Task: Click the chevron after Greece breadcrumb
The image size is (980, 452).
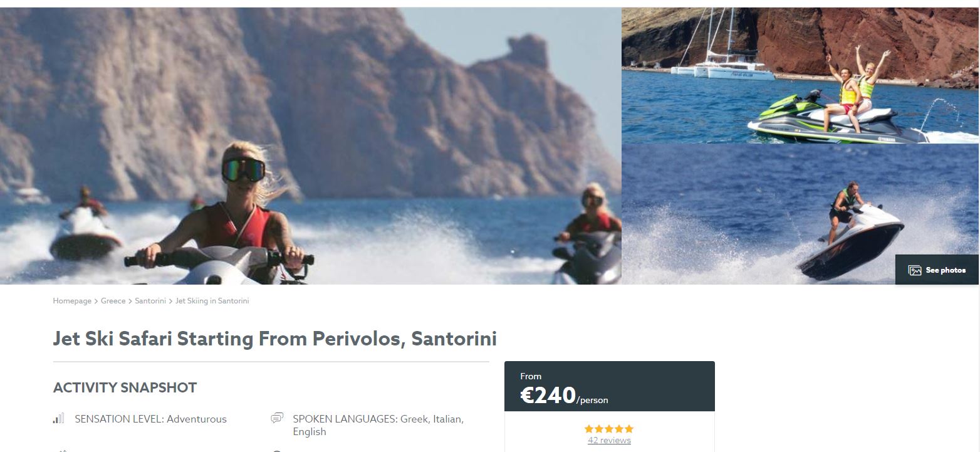Action: tap(130, 302)
